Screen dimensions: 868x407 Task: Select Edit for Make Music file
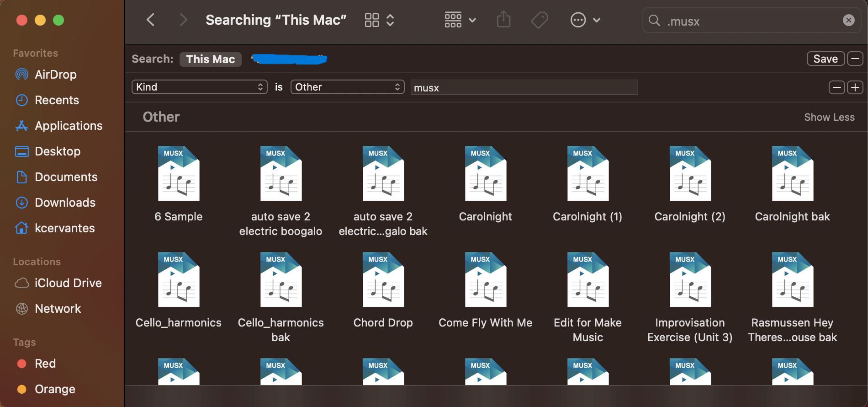(x=588, y=279)
